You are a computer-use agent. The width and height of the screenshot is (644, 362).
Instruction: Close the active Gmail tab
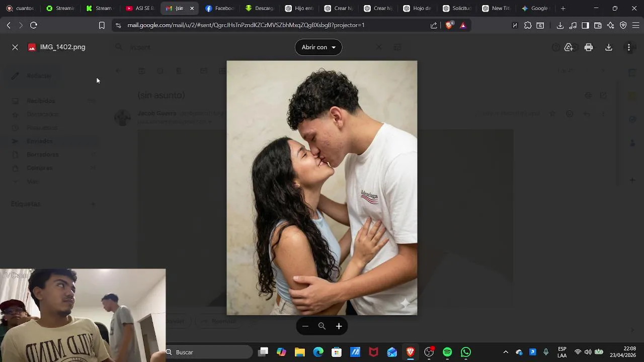click(192, 9)
